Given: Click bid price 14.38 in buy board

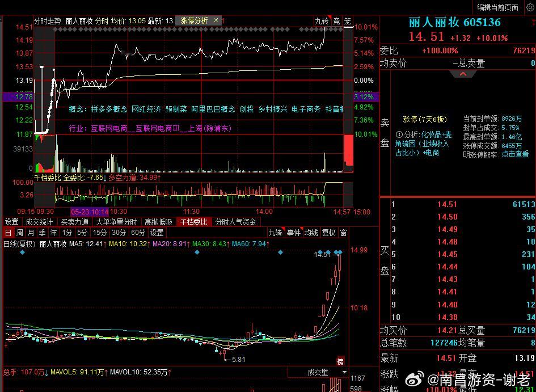Looking at the screenshot, I should [x=447, y=317].
